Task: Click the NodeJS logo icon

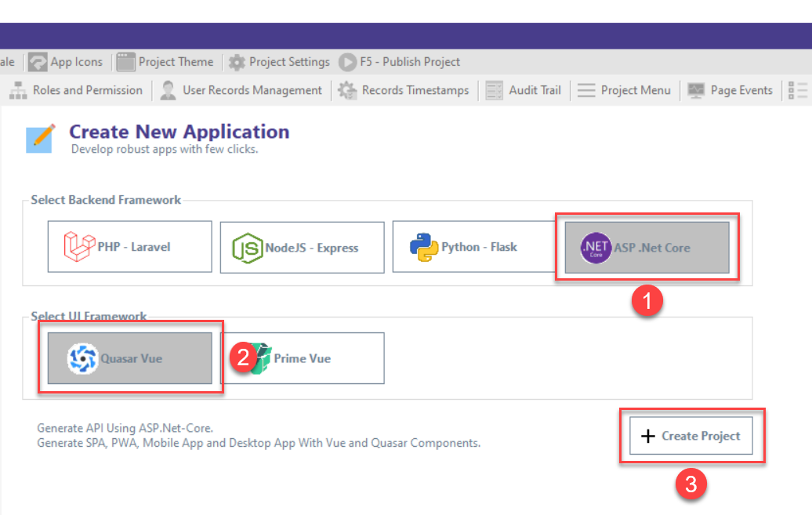Action: 248,248
